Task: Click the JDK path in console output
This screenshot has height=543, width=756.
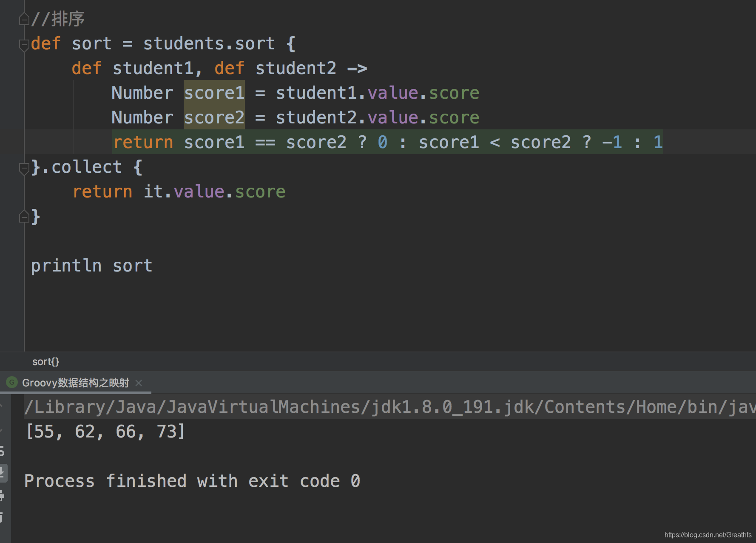Action: click(390, 407)
